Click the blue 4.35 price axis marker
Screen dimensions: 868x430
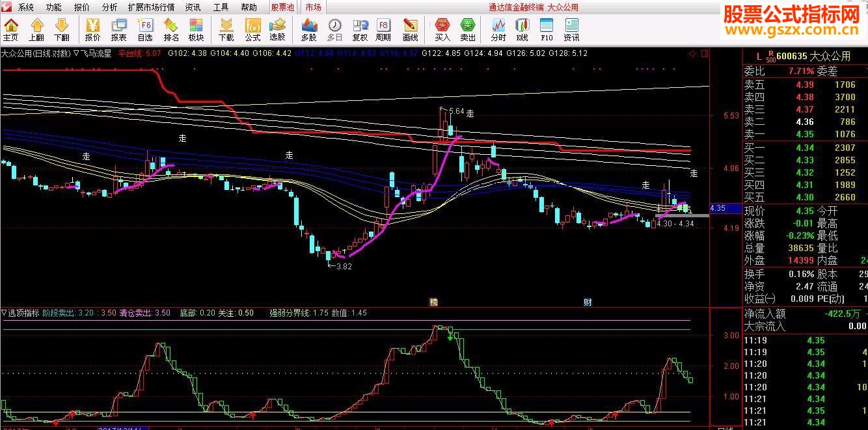click(725, 208)
